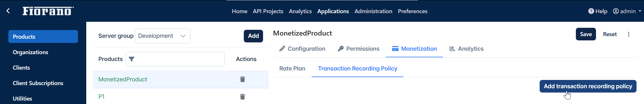This screenshot has height=104, width=644.
Task: Go to API Projects in the top menu
Action: pos(268,11)
